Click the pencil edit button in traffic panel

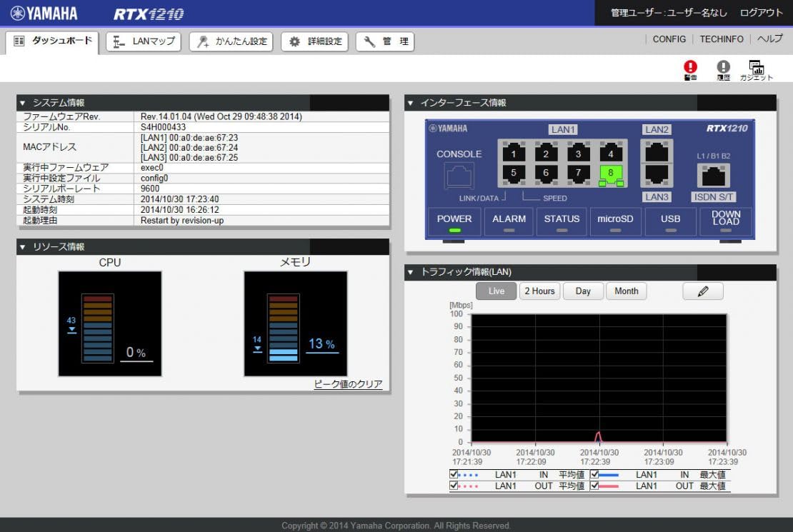point(702,291)
